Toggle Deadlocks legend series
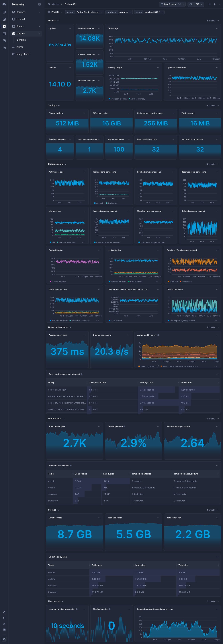Screen dimensions: 223x644 (x=186, y=282)
